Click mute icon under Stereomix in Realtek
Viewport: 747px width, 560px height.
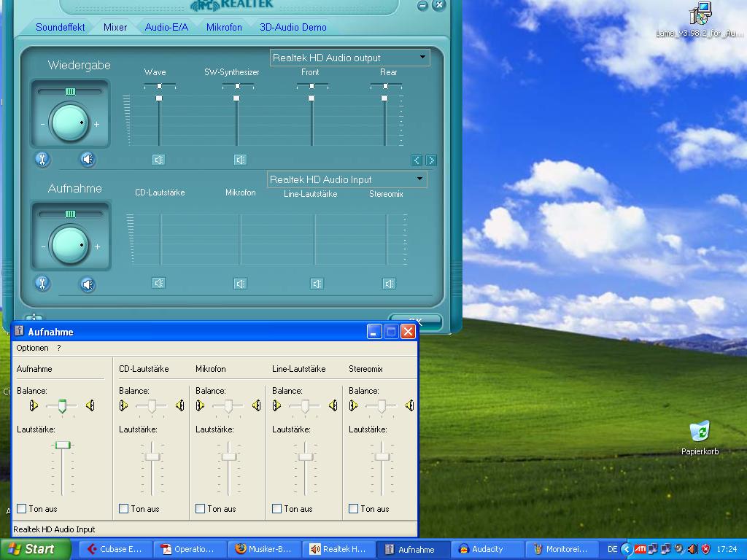pos(390,284)
